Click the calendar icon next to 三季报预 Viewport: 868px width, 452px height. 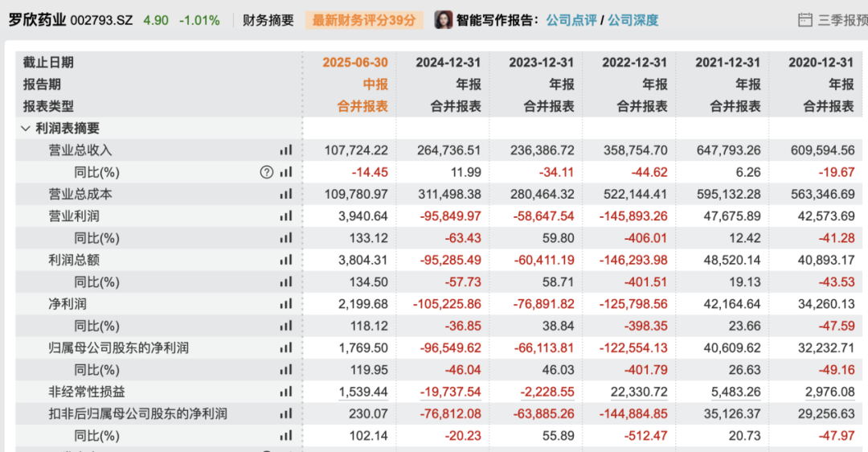(805, 20)
